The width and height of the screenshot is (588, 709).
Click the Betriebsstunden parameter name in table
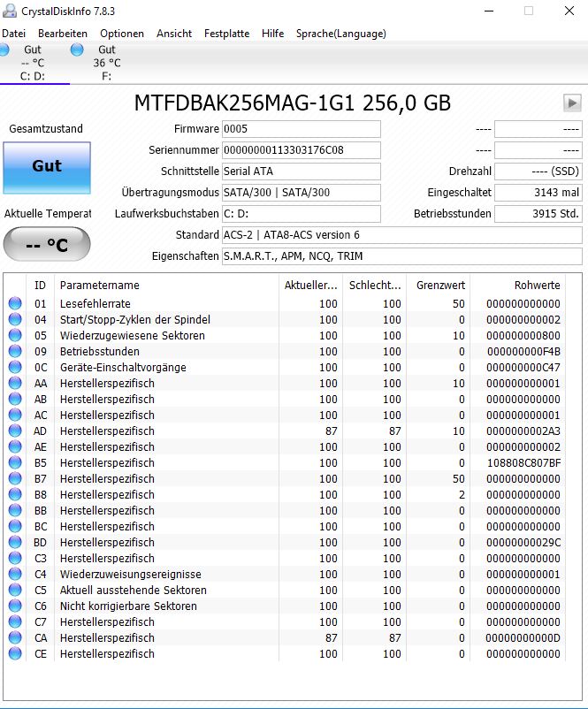point(100,351)
